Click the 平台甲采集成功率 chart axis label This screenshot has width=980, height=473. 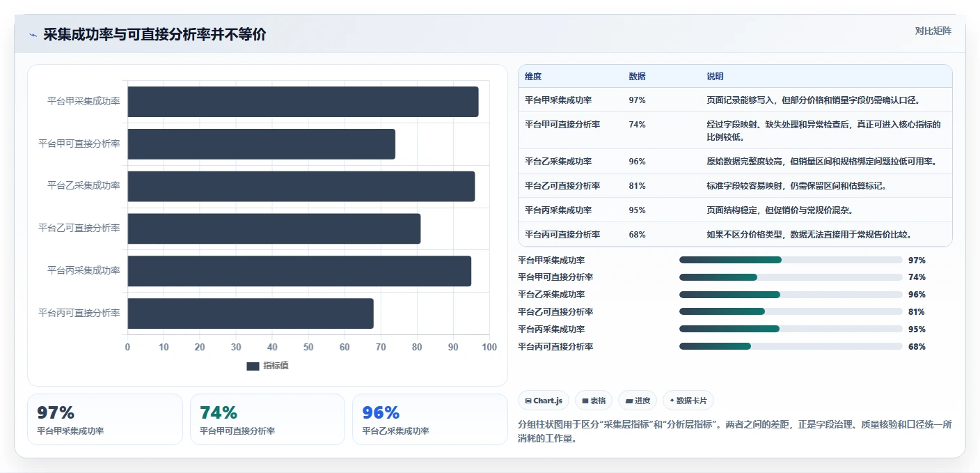tap(84, 101)
